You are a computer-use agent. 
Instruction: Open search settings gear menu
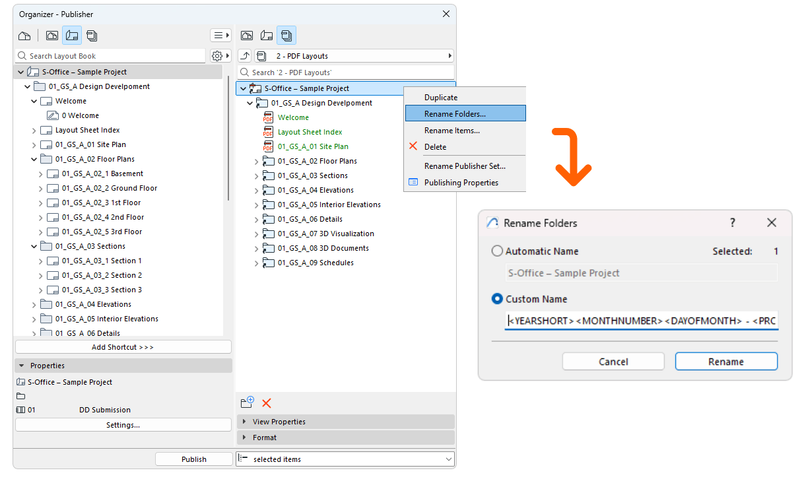pos(220,56)
